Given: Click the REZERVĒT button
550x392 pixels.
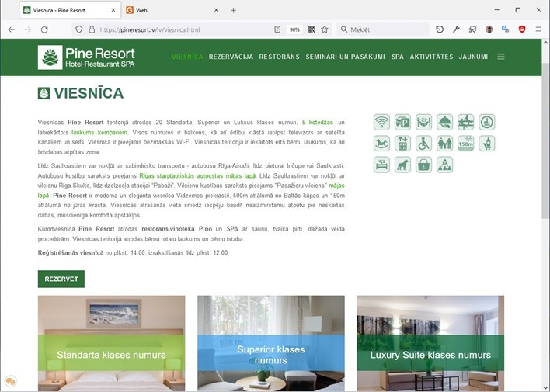Looking at the screenshot, I should tap(61, 279).
